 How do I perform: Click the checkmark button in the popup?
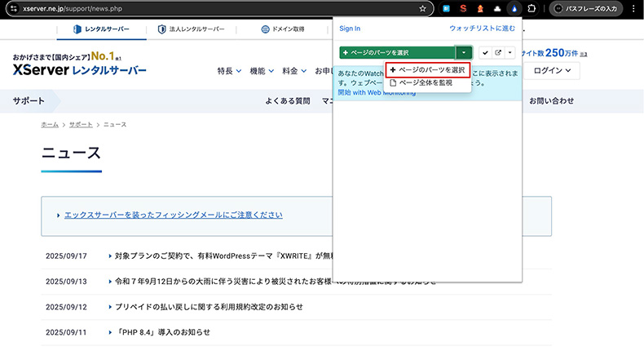click(x=485, y=52)
